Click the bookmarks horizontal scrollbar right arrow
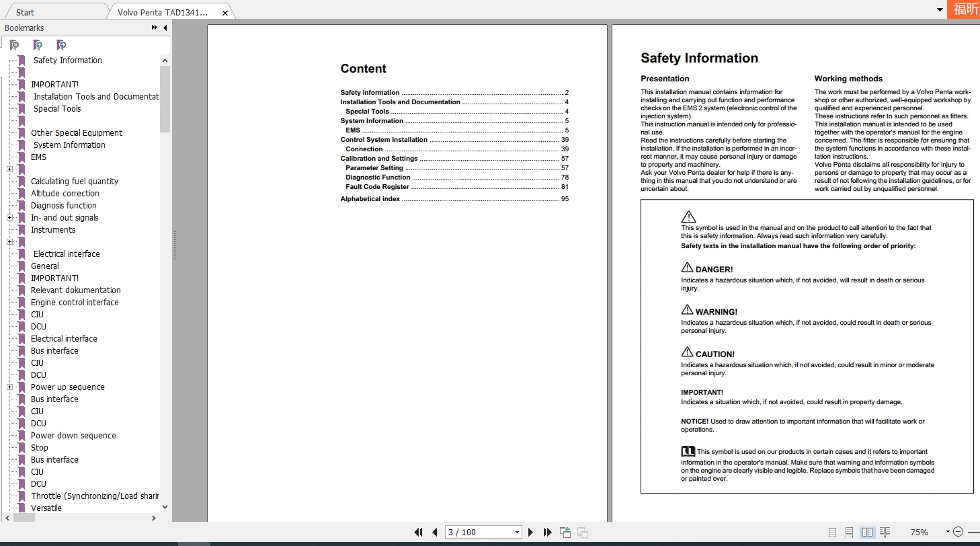The image size is (980, 546). (x=154, y=518)
